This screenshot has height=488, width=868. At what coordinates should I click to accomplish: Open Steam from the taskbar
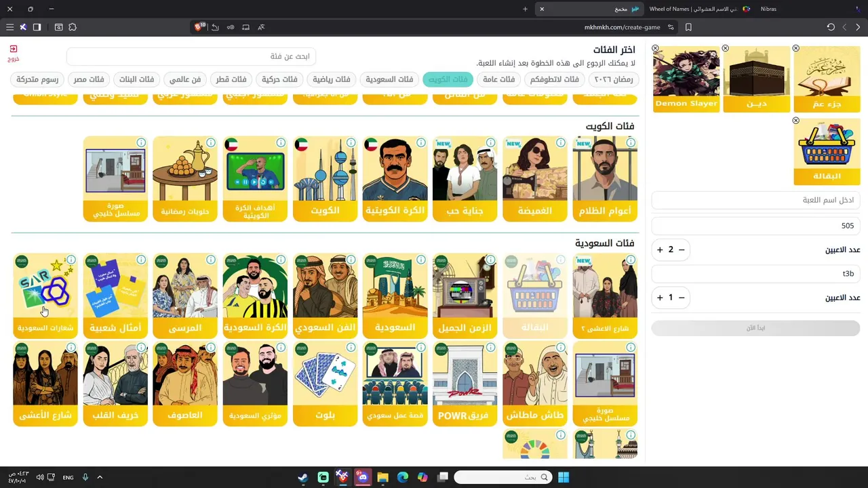point(303,477)
